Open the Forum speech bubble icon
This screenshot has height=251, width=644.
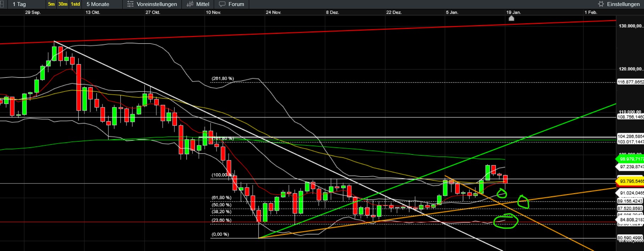222,4
